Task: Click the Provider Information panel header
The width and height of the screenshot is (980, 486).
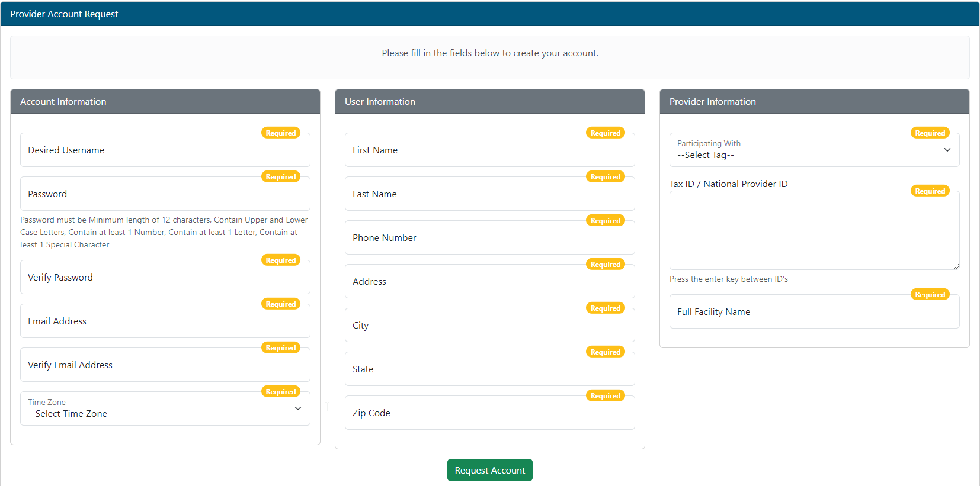Action: coord(815,101)
